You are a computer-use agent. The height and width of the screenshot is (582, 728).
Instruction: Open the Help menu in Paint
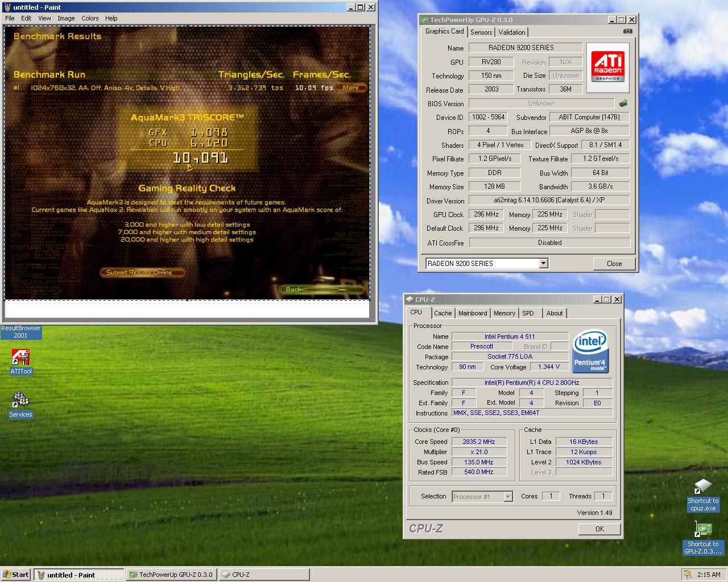click(x=111, y=18)
